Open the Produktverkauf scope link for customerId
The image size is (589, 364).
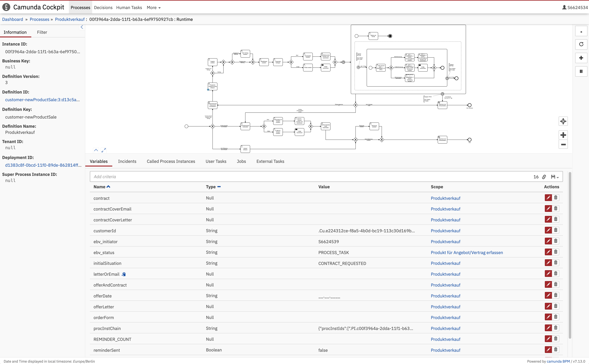[x=445, y=231]
